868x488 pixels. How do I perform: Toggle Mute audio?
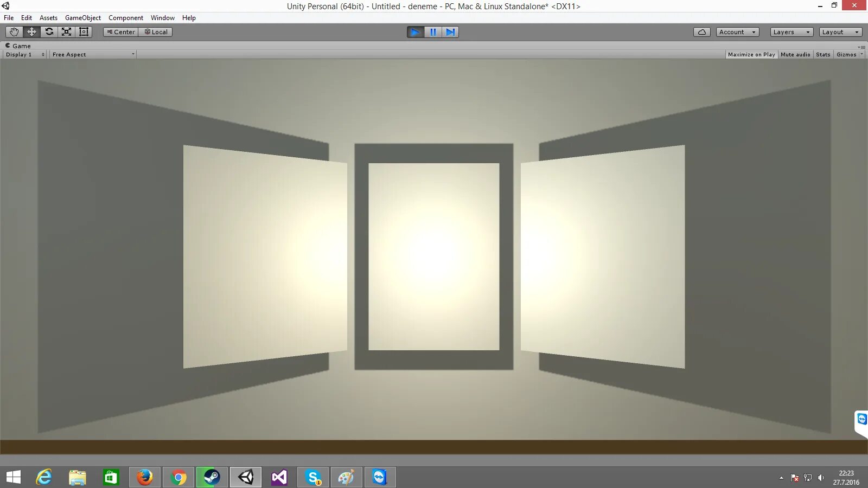point(795,55)
